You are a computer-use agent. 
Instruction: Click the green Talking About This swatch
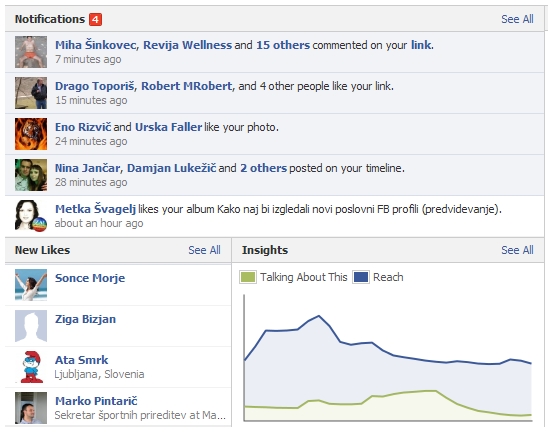pos(248,277)
